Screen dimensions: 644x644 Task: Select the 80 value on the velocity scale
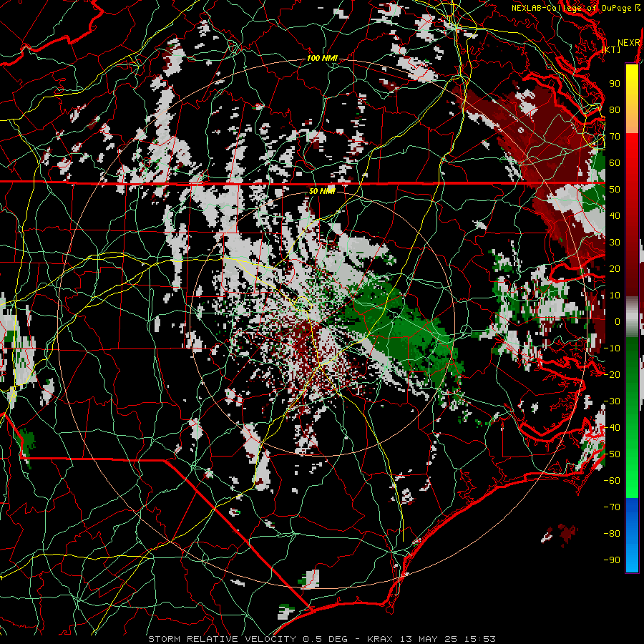(x=615, y=109)
